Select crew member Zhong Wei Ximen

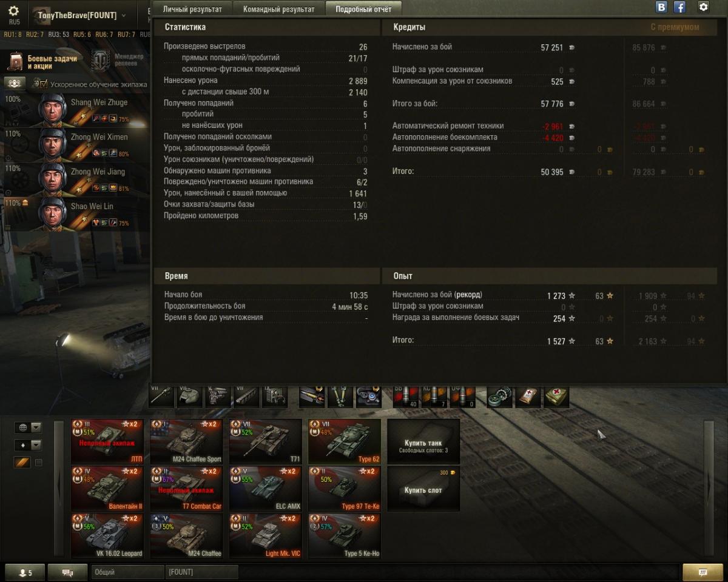(76, 145)
